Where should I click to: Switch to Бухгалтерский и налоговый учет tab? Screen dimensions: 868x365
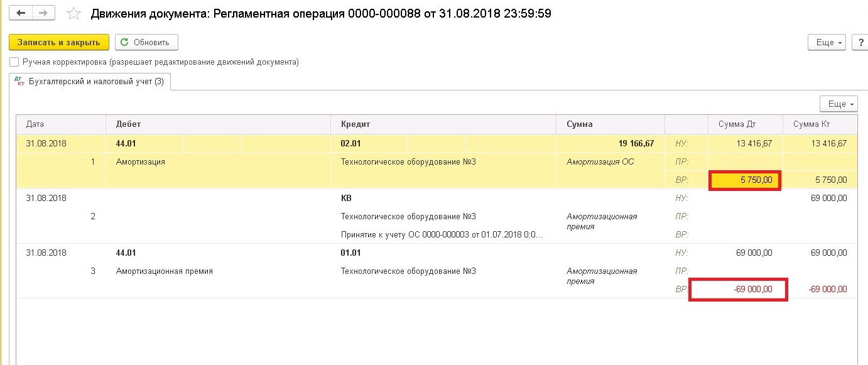pos(89,82)
